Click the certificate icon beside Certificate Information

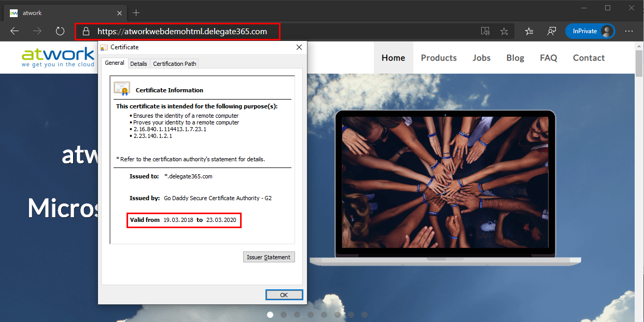click(122, 89)
